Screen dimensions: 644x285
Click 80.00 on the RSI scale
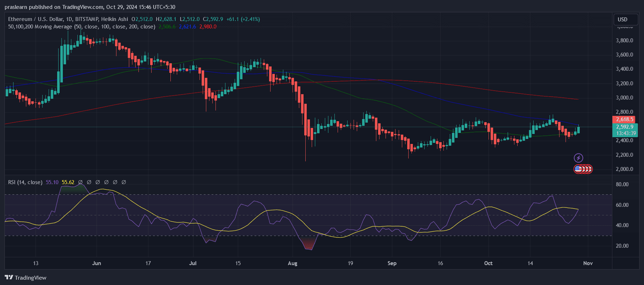(622, 184)
